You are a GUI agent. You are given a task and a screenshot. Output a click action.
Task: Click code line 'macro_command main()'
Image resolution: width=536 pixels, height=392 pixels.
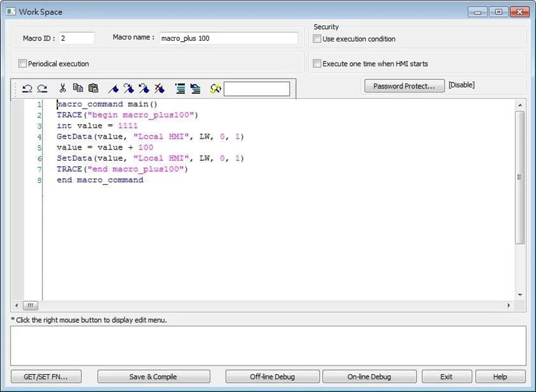[x=107, y=104]
